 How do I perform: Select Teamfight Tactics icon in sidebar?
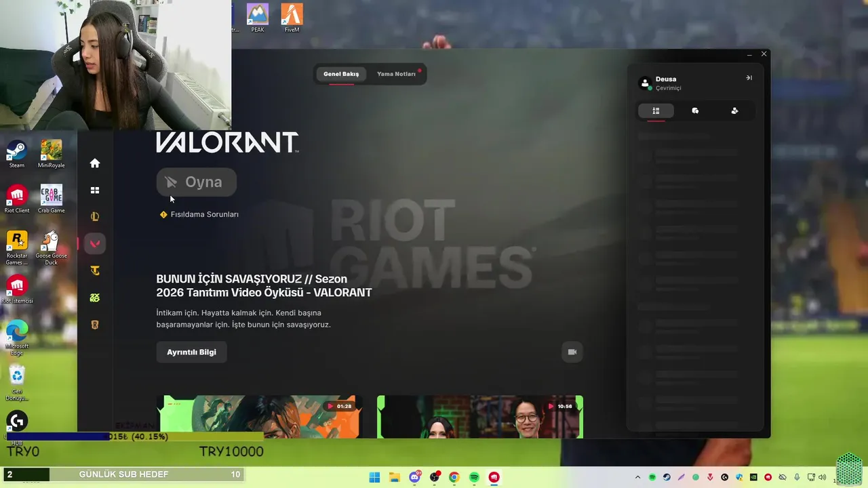95,270
